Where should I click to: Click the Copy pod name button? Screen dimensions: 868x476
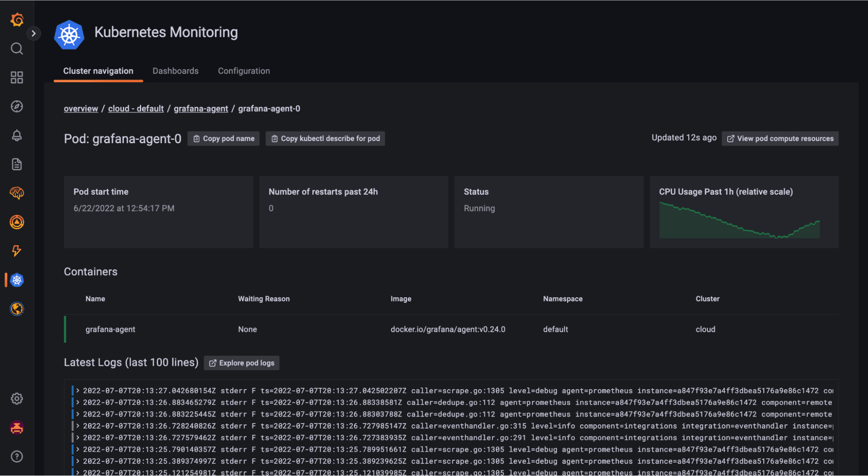[x=223, y=138]
